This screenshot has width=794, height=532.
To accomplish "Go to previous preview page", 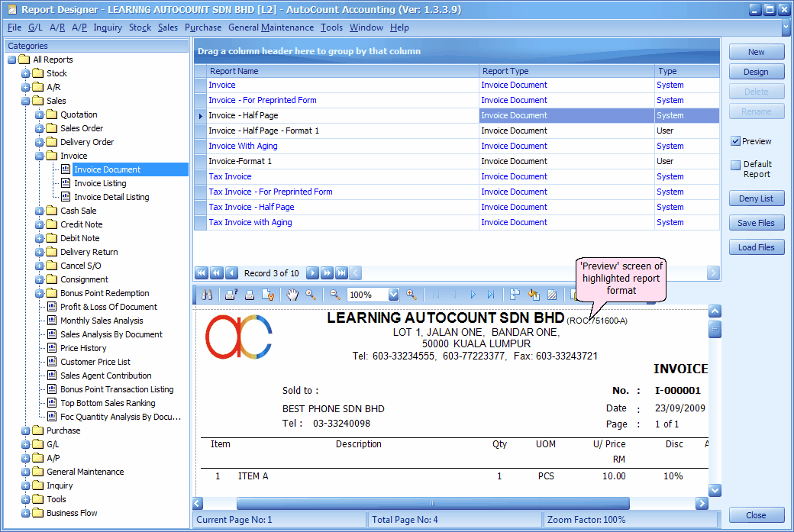I will pyautogui.click(x=453, y=295).
